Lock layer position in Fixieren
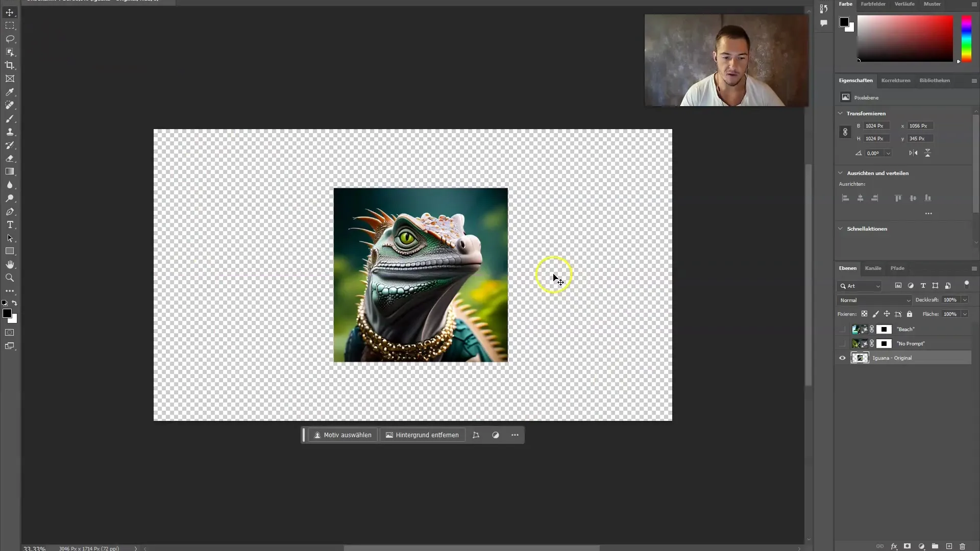Screen dimensions: 980x551 point(887,314)
